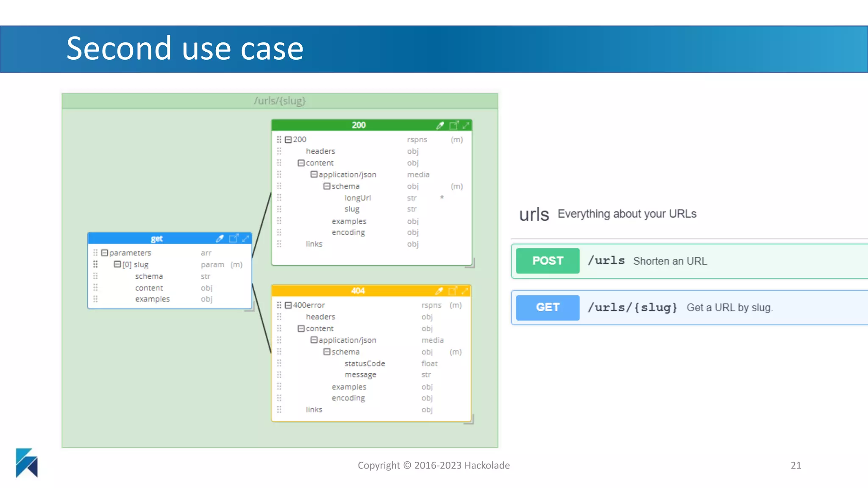Screen dimensions: 868x488
Task: Click the open-external icon on 404 header
Action: [452, 291]
